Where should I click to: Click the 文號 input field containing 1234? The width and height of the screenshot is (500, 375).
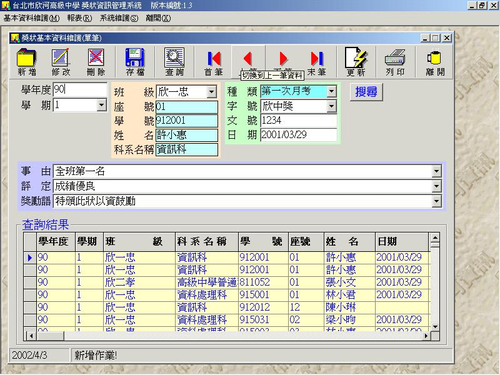pos(299,120)
